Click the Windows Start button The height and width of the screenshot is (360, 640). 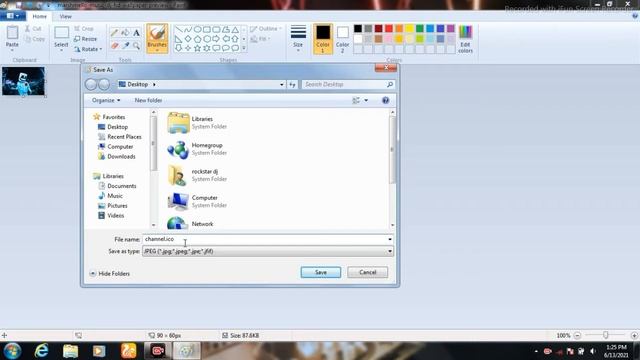coord(12,351)
